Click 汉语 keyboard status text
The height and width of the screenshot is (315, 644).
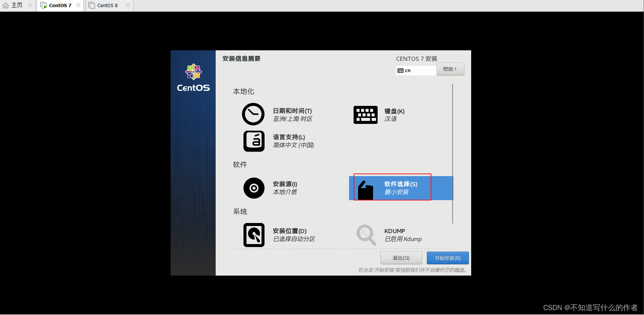point(390,119)
